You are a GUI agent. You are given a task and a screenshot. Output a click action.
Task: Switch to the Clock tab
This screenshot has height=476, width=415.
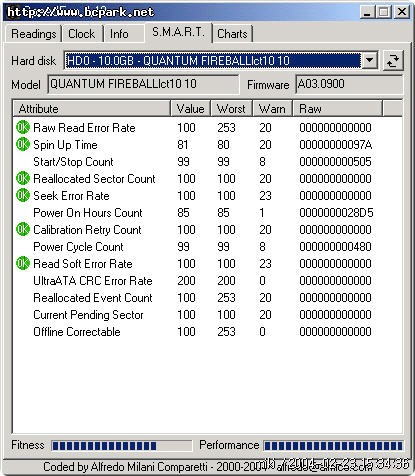[82, 34]
